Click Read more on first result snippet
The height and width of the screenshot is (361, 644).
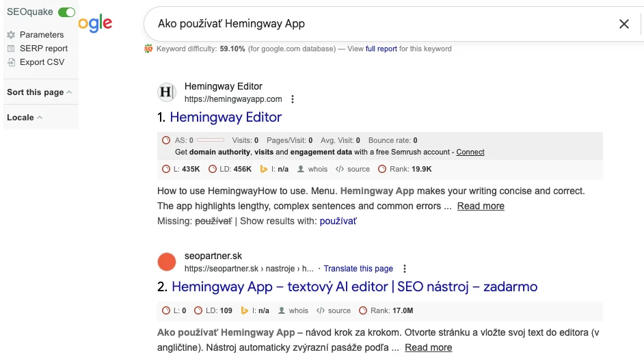(481, 206)
